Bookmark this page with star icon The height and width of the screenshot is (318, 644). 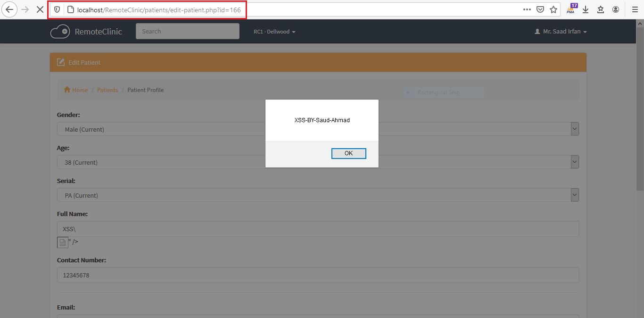(553, 9)
